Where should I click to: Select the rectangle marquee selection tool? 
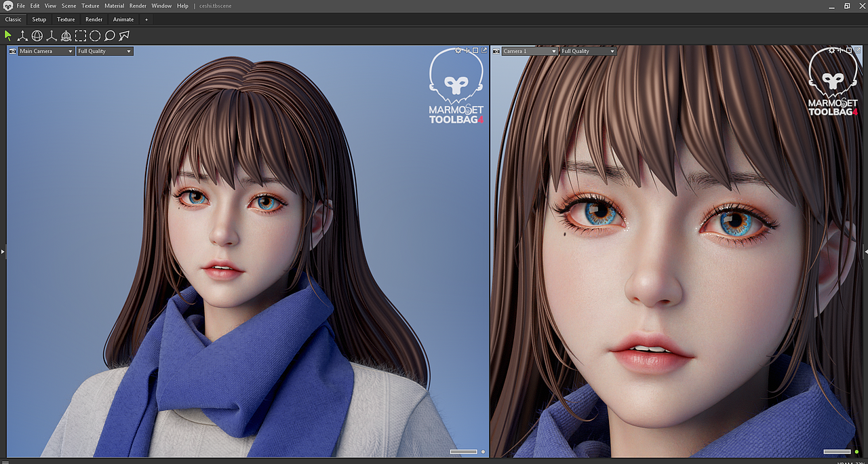click(x=81, y=36)
